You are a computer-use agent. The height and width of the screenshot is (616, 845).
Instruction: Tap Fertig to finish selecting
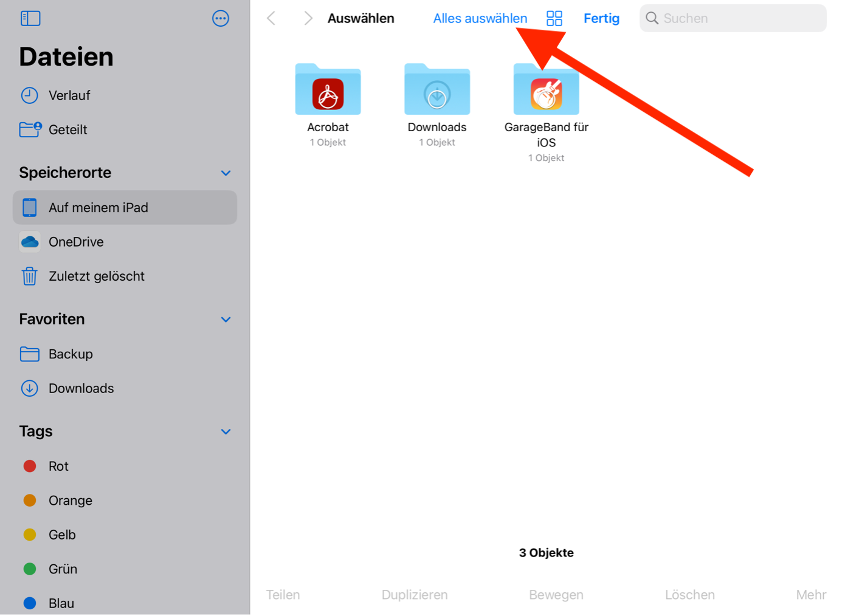click(x=601, y=18)
